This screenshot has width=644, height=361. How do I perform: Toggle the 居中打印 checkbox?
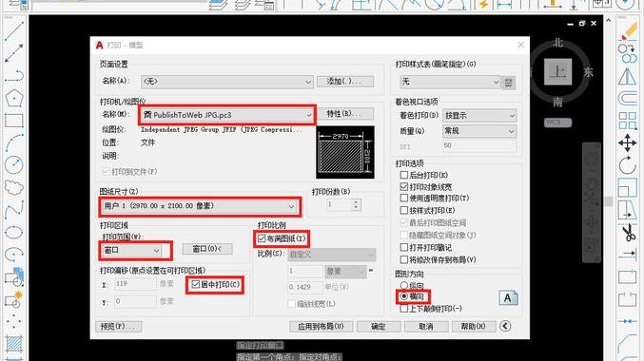click(196, 284)
